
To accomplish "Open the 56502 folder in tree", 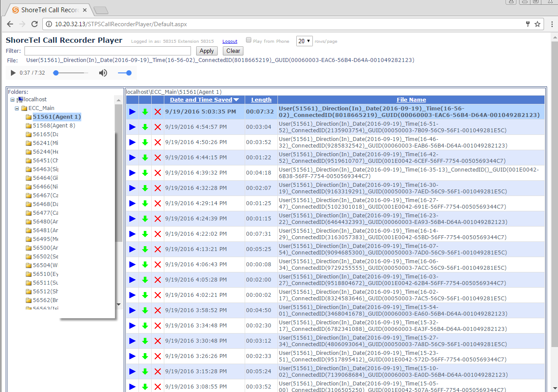I will (x=45, y=257).
